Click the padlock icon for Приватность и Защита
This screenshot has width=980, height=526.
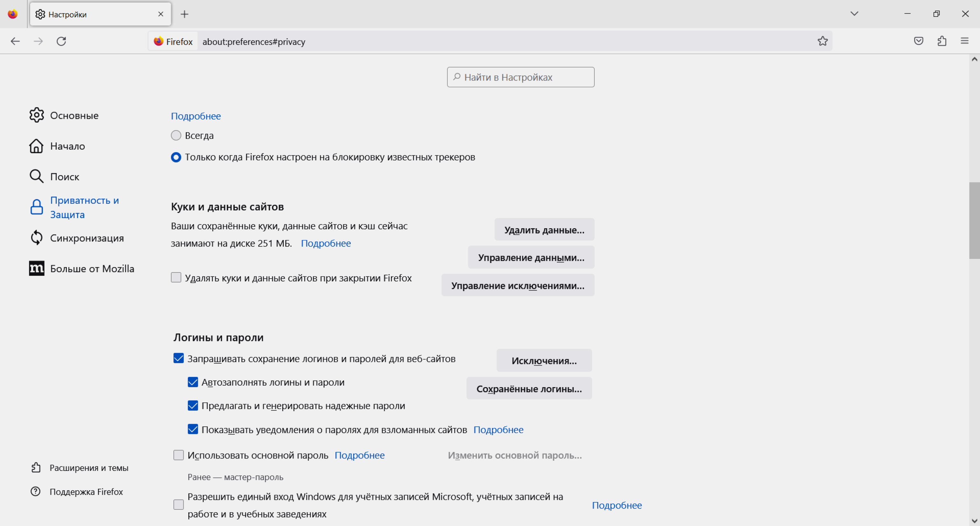(x=37, y=207)
